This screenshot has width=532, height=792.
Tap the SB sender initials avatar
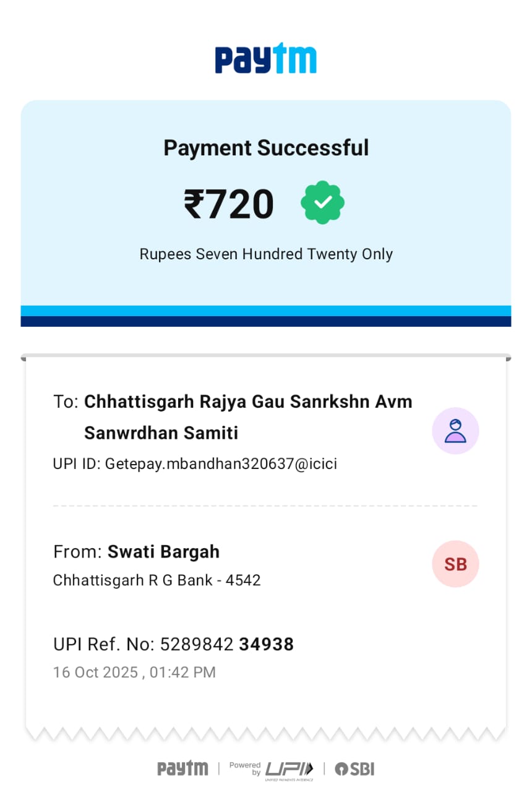click(455, 564)
